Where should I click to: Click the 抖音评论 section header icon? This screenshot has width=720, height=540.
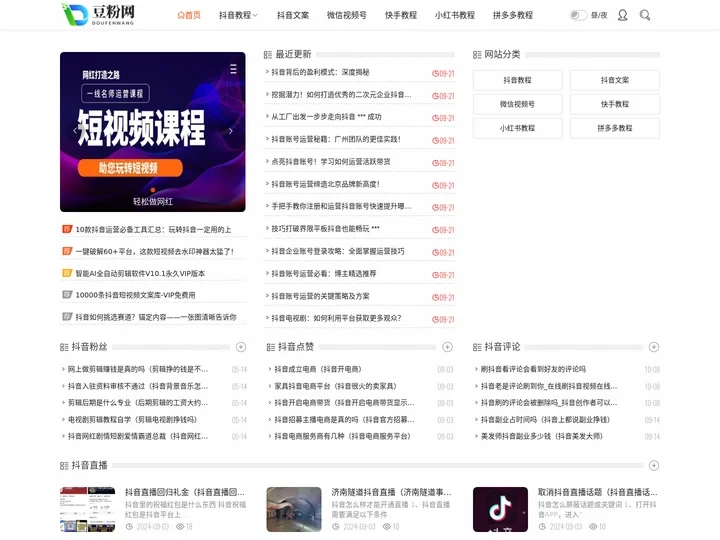(477, 347)
